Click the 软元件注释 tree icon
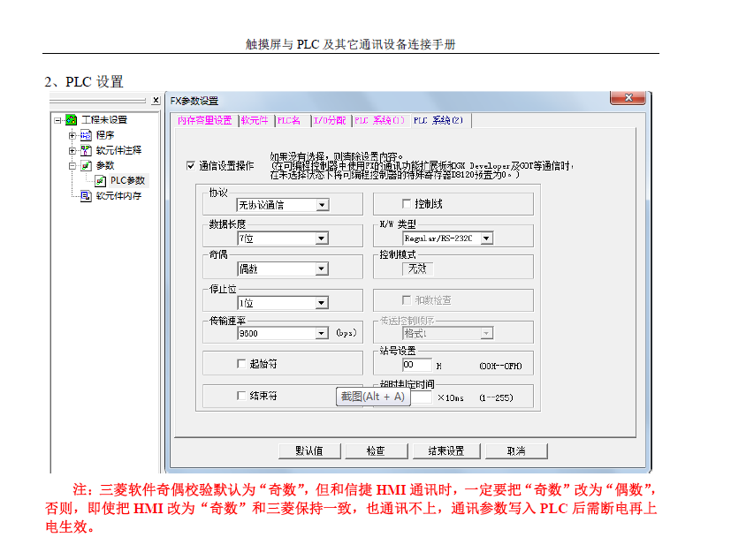 86,150
